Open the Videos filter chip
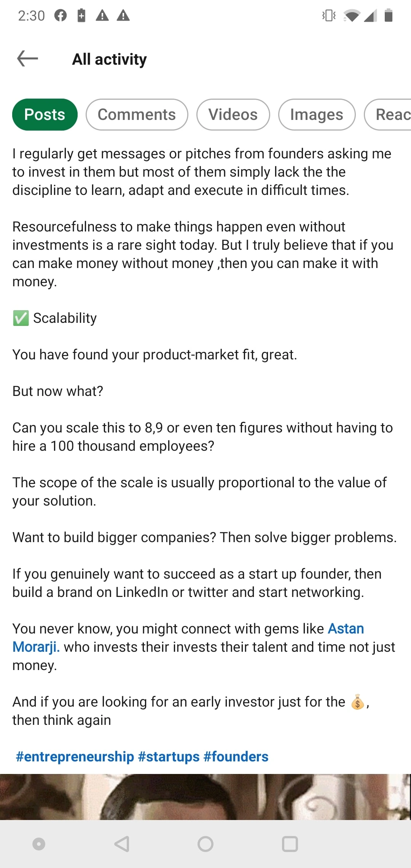This screenshot has width=411, height=868. coord(233,115)
